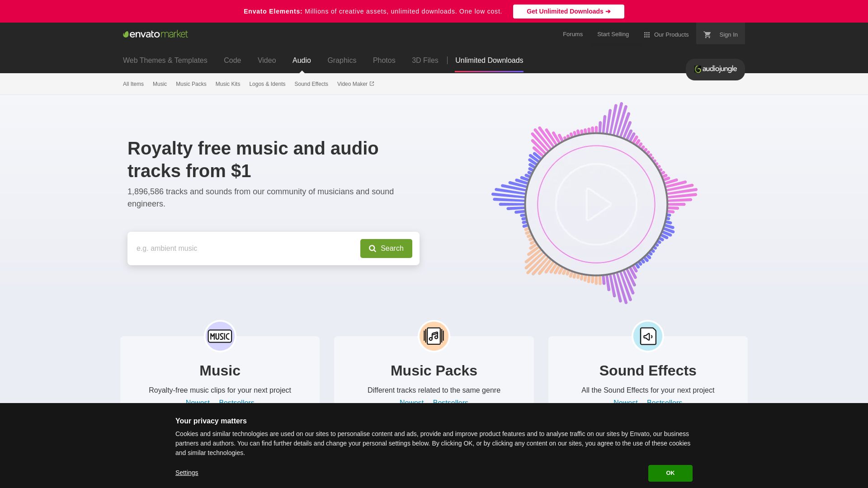Open the Video category menu
The image size is (868, 488).
click(267, 61)
